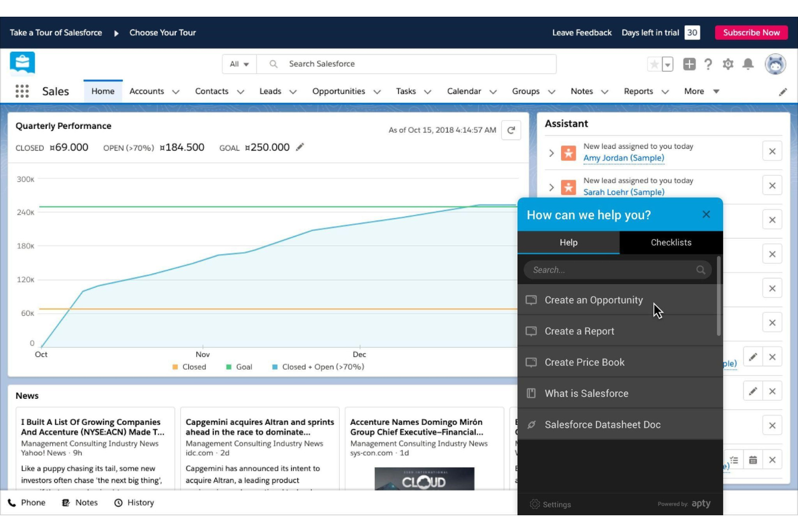Click the calendar icon in the Assistant panel
The image size is (798, 532).
[x=753, y=460]
